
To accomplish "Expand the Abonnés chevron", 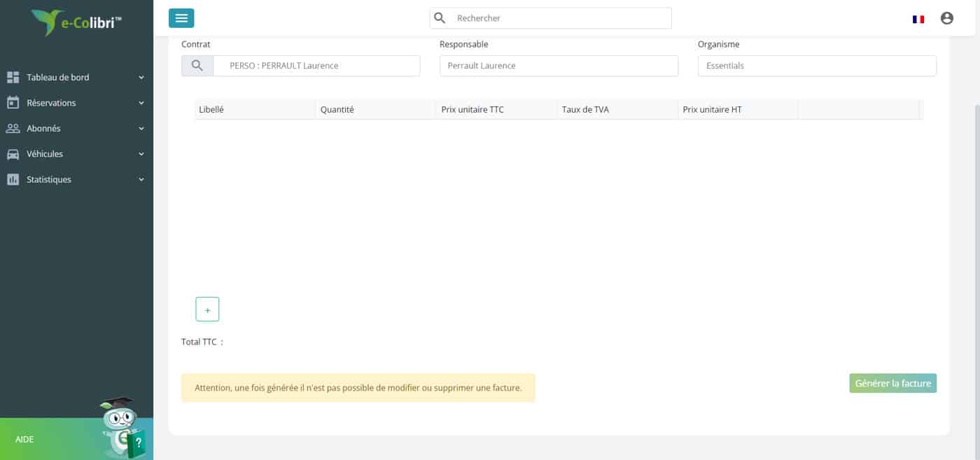I will [141, 129].
